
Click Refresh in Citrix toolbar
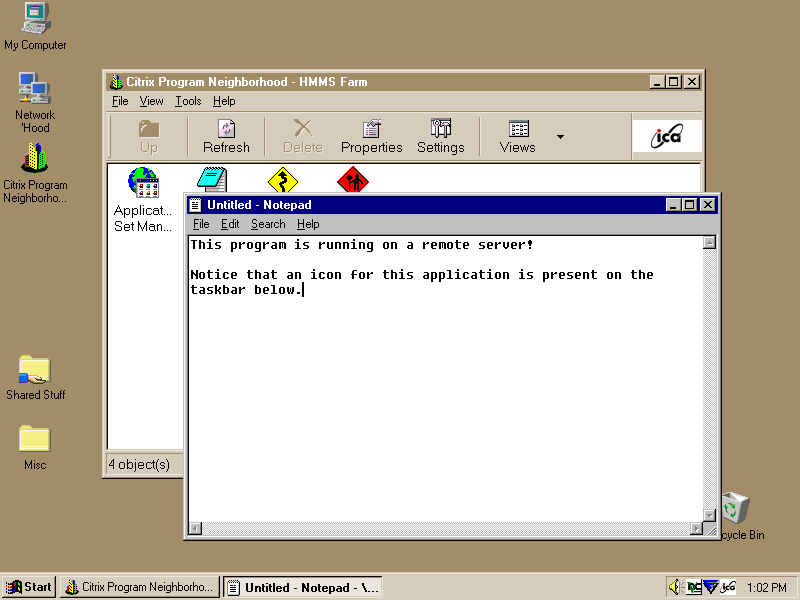227,136
